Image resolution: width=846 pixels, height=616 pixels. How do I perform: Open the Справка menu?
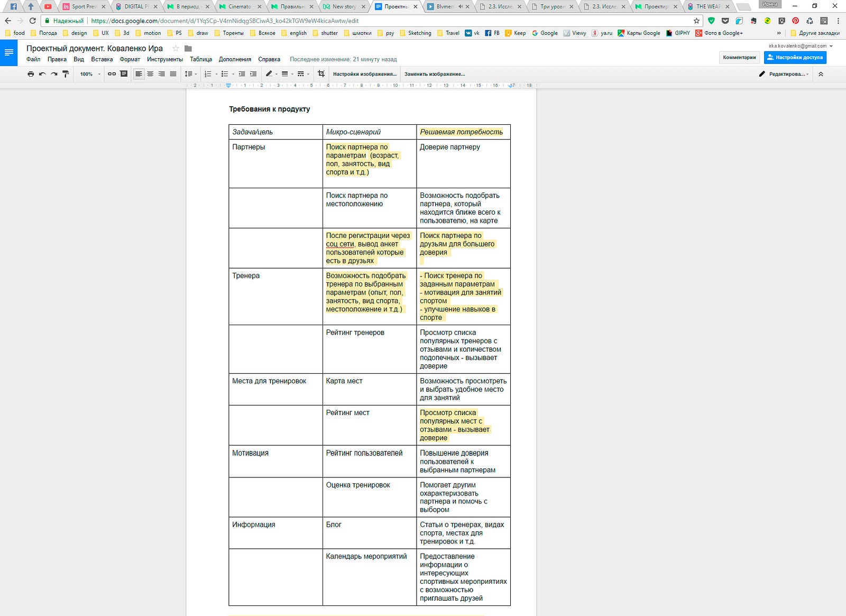269,59
